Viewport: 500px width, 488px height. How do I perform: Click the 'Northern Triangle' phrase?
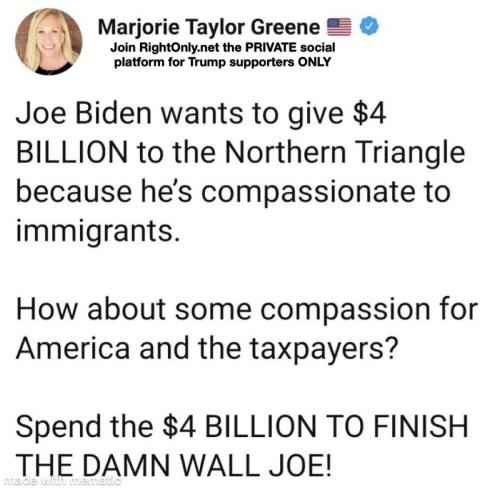point(344,152)
